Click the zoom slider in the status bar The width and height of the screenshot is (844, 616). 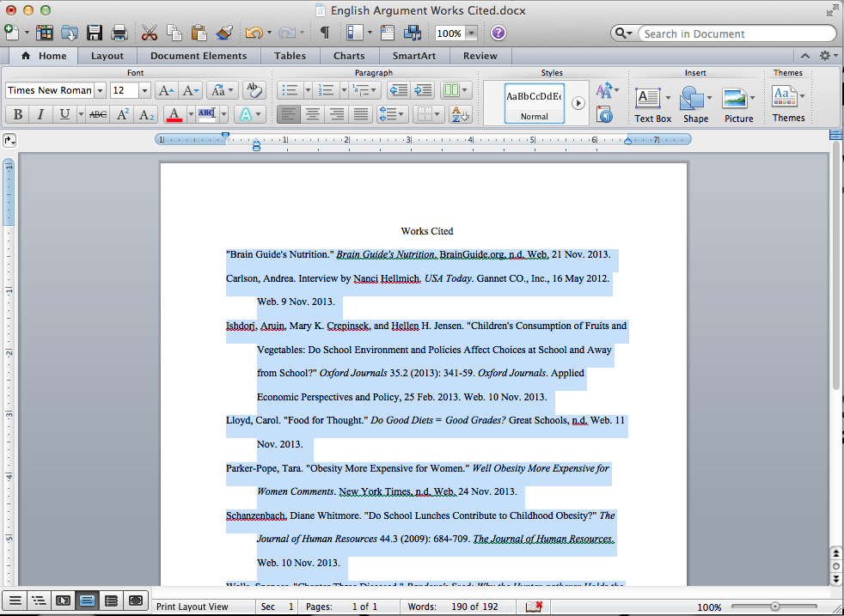774,607
